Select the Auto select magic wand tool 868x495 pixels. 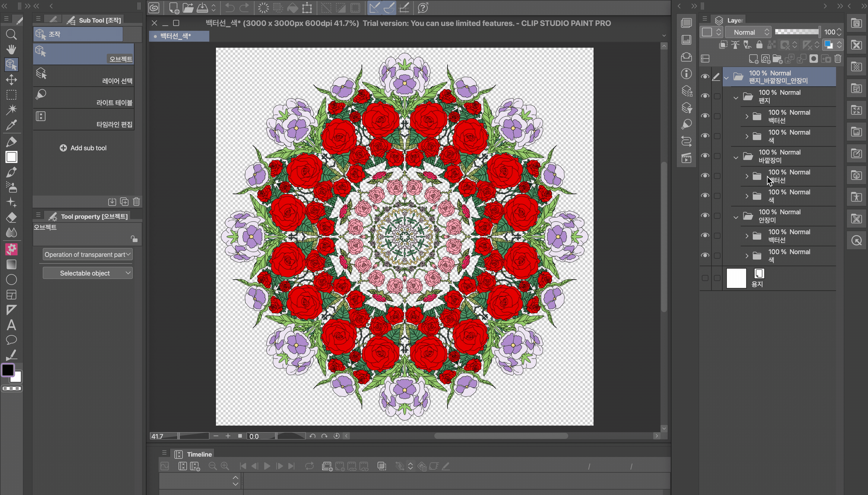click(x=11, y=110)
